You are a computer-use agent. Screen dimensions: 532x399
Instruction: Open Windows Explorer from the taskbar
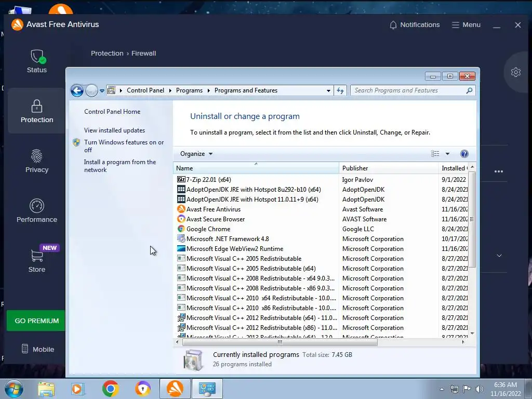(46, 389)
